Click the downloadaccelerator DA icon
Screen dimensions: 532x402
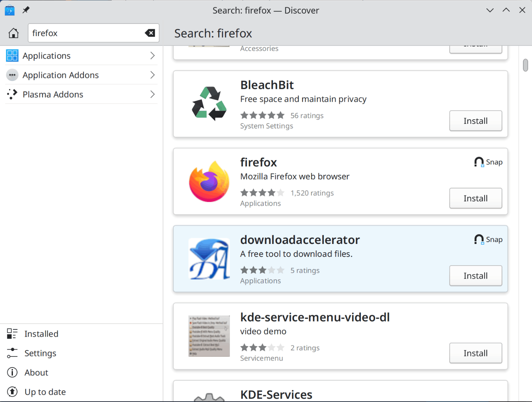pos(209,259)
